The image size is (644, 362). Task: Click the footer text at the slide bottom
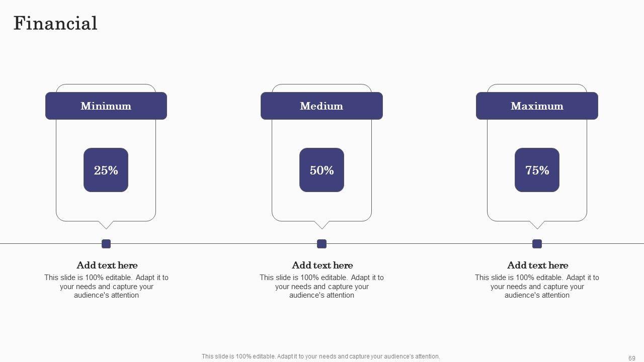click(x=320, y=356)
